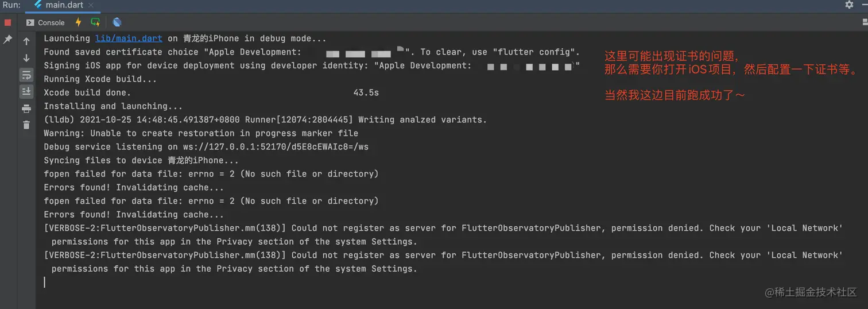
Task: Open Dart DevTools from blue icon
Action: 117,22
